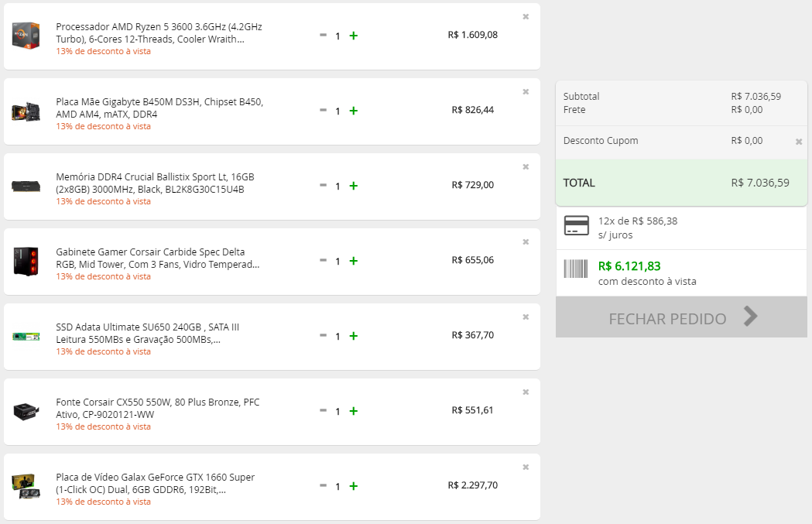The height and width of the screenshot is (524, 812).
Task: Open the Adata SSD thumbnail
Action: coord(26,337)
